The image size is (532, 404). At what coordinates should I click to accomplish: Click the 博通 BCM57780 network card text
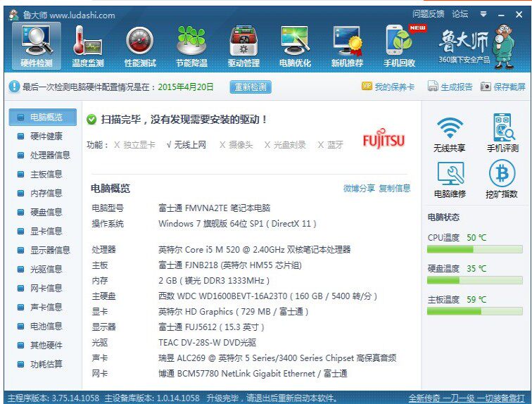[253, 374]
